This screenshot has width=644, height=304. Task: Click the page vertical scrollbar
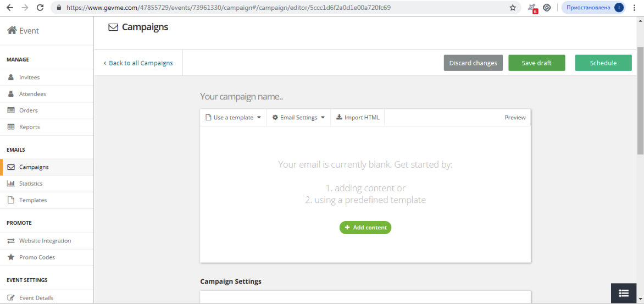640,99
